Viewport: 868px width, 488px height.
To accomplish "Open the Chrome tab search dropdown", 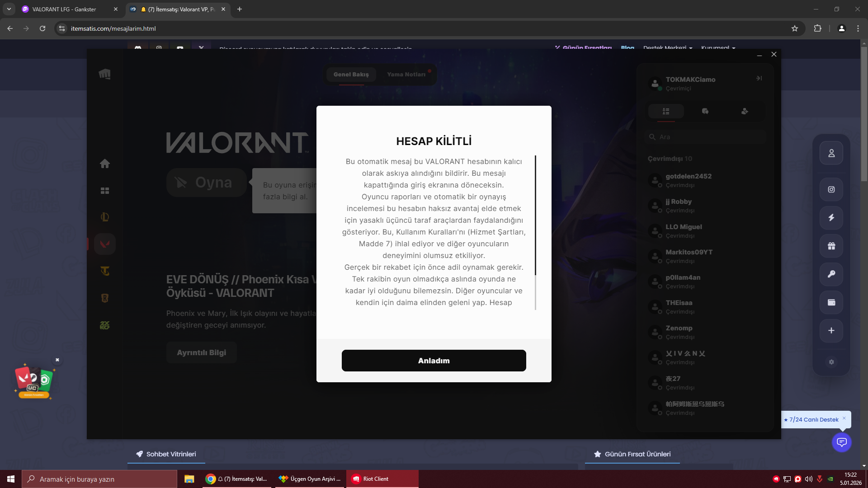I will tap(9, 9).
